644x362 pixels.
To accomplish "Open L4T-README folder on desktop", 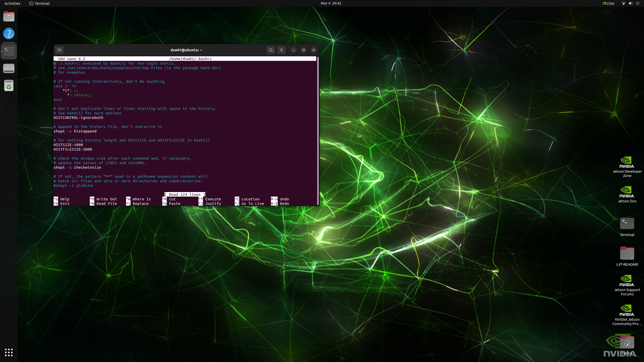I will pos(627,254).
